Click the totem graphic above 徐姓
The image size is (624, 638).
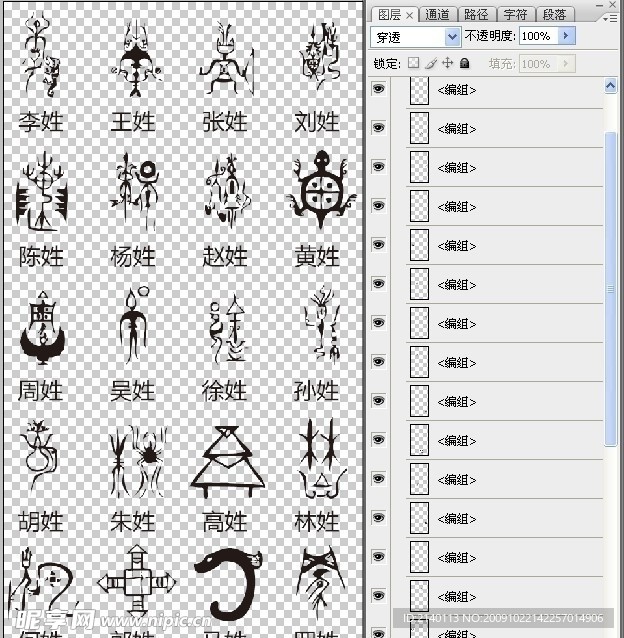(228, 329)
